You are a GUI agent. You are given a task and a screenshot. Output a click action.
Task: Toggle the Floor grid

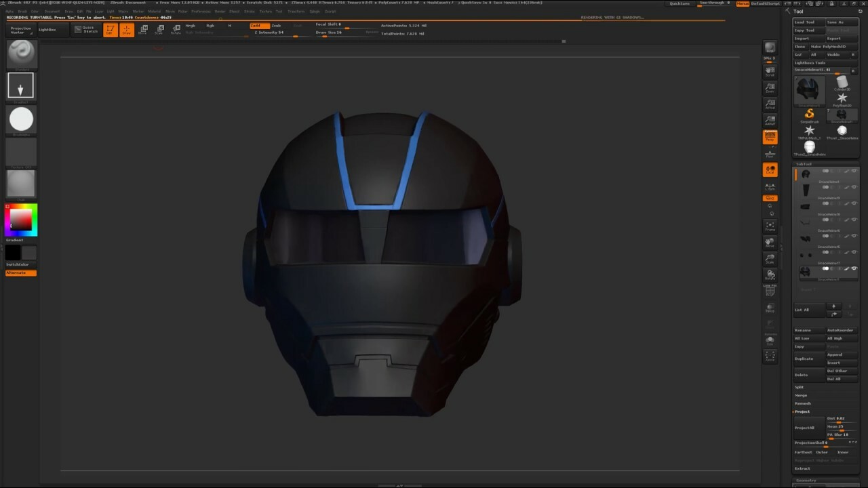pos(770,153)
